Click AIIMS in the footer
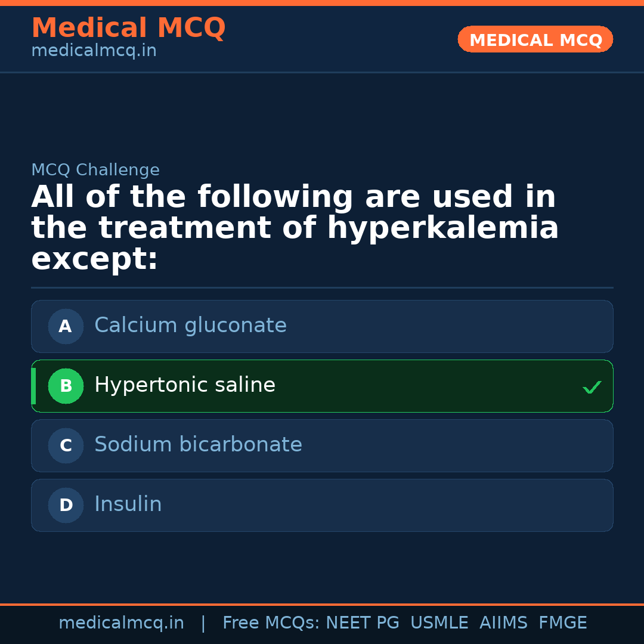 point(503,623)
